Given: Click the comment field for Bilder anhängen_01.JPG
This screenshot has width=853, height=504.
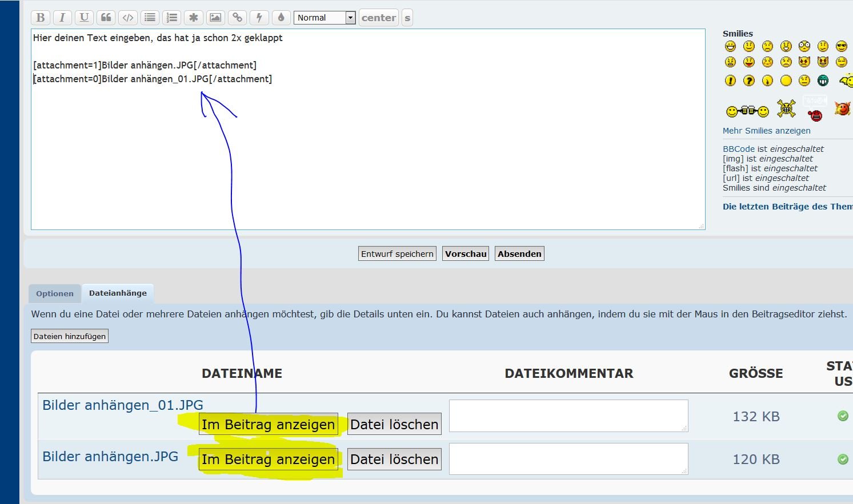Looking at the screenshot, I should pyautogui.click(x=568, y=416).
